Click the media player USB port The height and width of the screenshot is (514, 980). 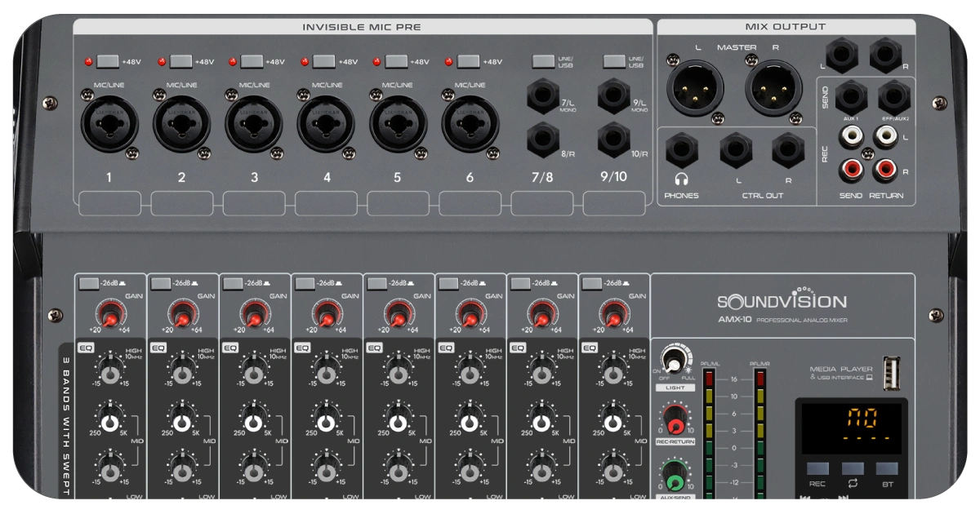tap(892, 374)
